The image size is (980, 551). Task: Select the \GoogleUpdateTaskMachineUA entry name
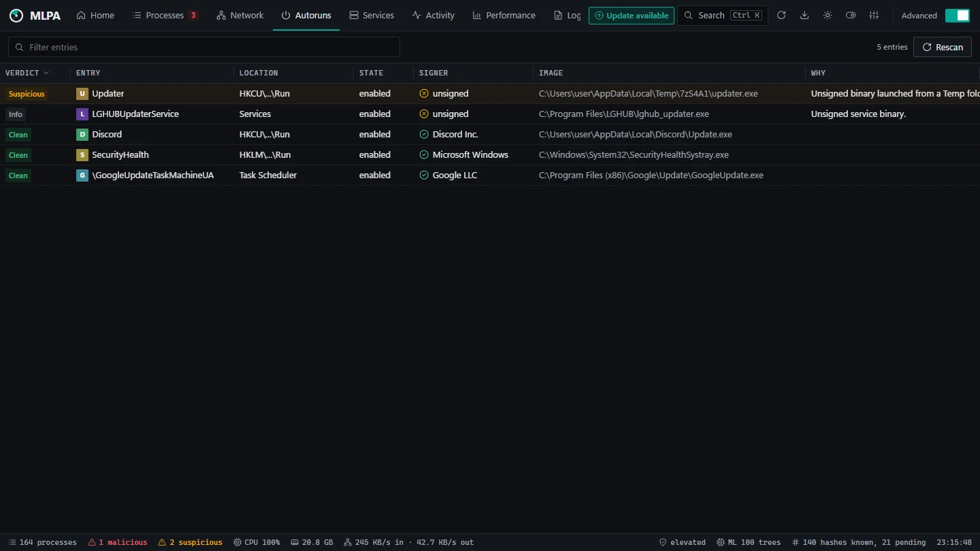coord(153,176)
